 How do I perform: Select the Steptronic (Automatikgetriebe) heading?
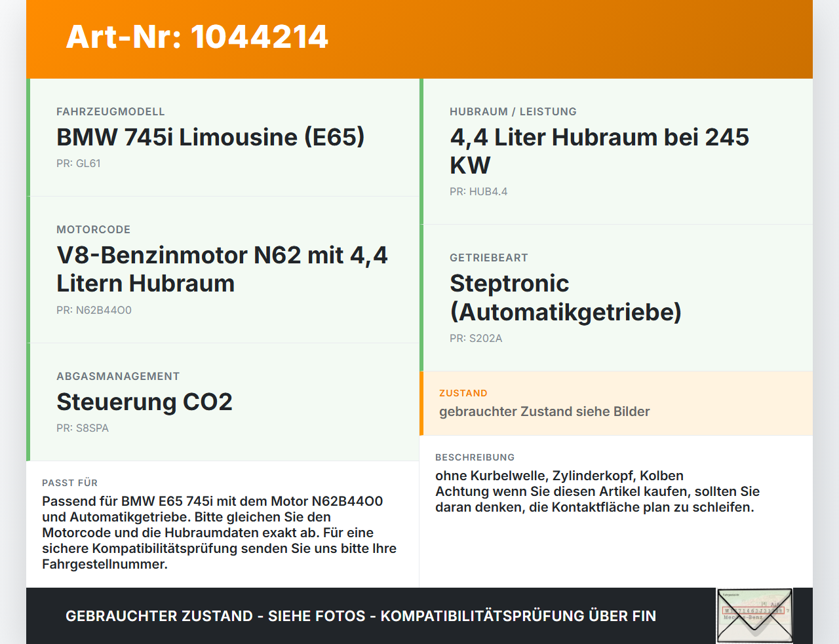tap(566, 297)
